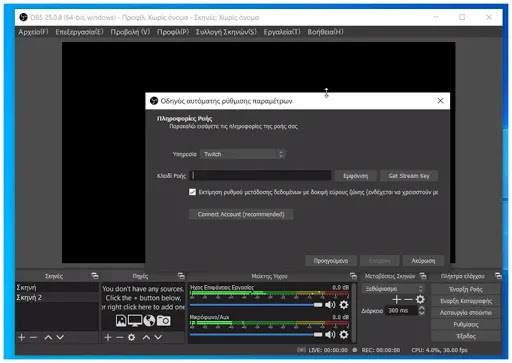The width and height of the screenshot is (512, 363).
Task: Increase the transition duration stepper
Action: click(x=422, y=308)
